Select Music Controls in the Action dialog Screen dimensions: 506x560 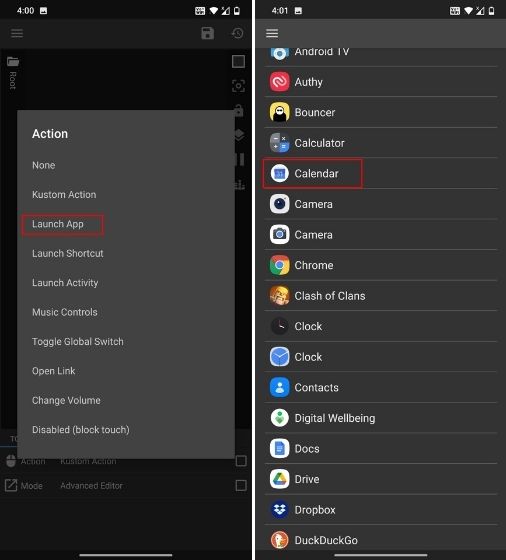[x=65, y=312]
